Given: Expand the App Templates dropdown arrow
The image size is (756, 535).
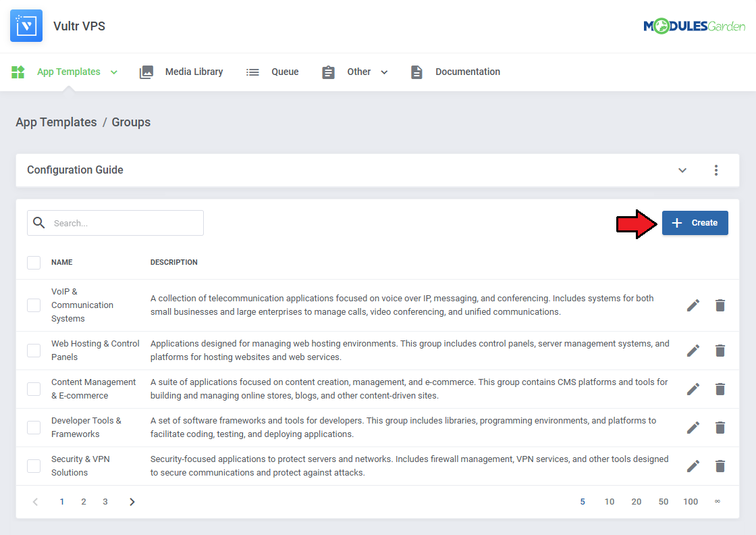Looking at the screenshot, I should point(114,72).
